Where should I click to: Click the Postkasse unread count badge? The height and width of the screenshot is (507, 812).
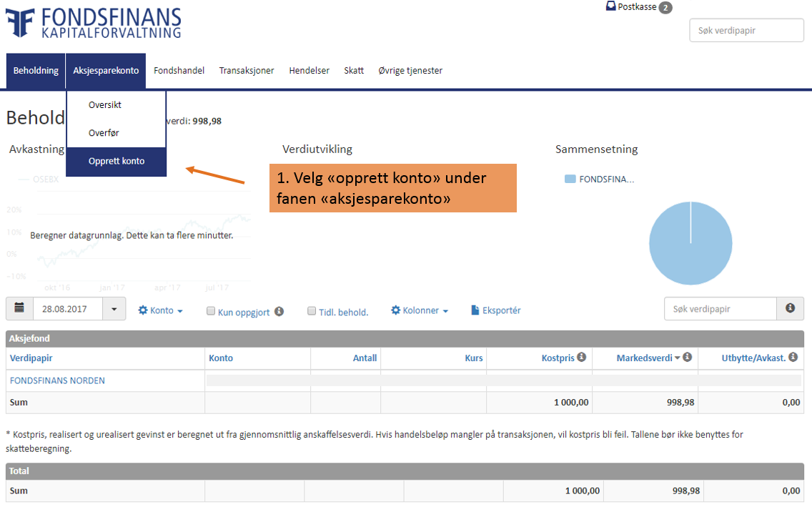(665, 8)
